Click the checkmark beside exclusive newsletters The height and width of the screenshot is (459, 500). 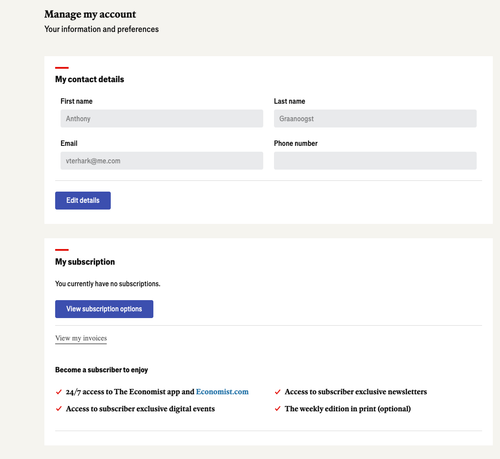coord(277,392)
